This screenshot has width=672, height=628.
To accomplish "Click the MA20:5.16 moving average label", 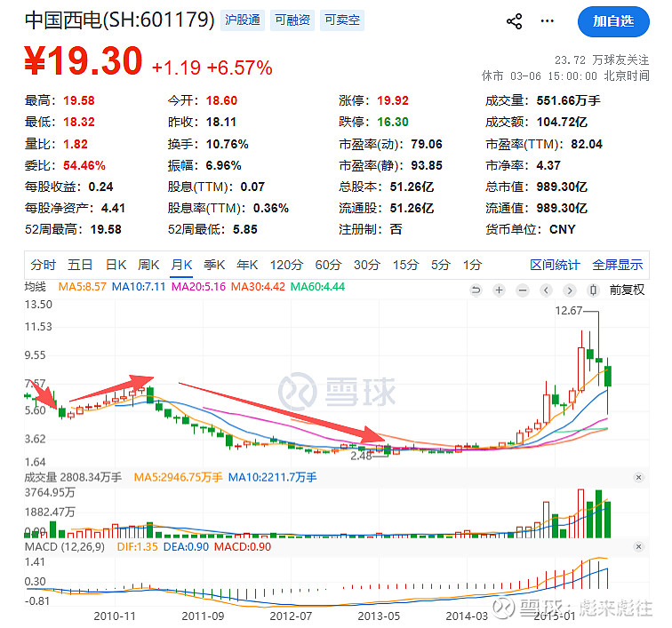I will [198, 287].
